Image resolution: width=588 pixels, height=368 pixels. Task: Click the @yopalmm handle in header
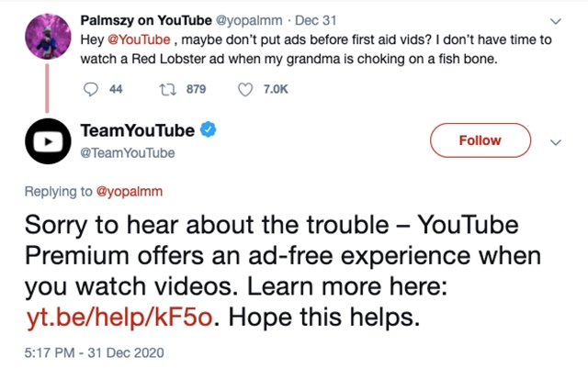(245, 18)
